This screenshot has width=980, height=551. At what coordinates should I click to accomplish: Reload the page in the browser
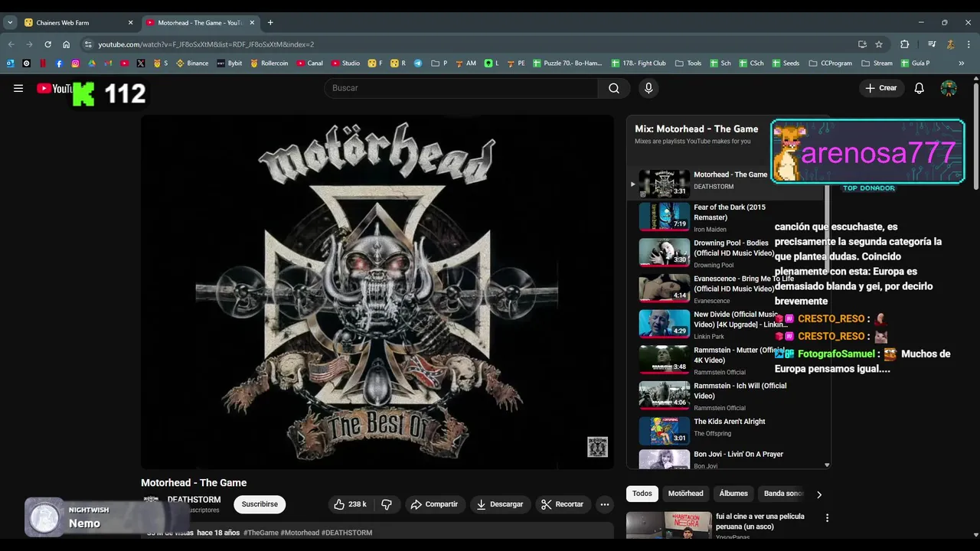47,44
